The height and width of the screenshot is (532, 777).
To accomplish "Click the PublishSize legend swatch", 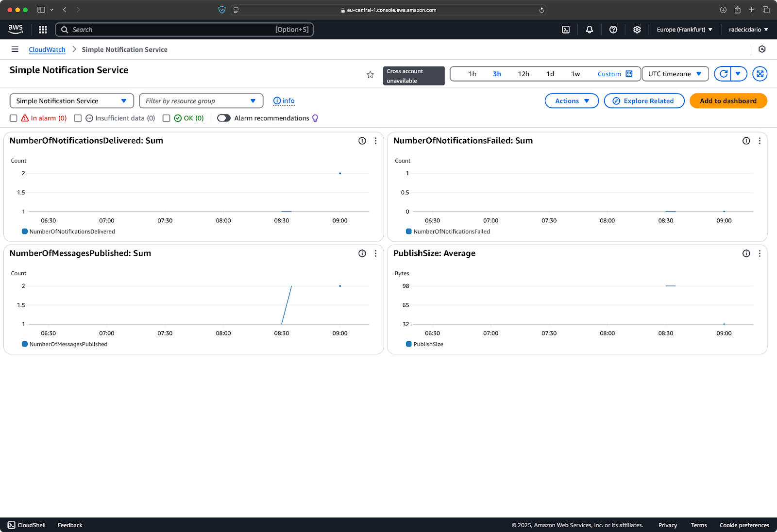I will 409,344.
